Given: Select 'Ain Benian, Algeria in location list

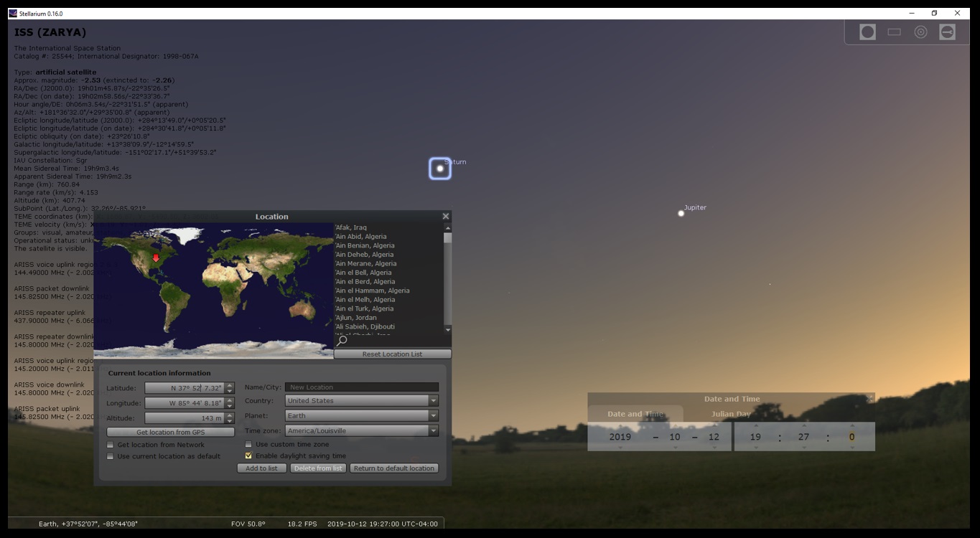Looking at the screenshot, I should click(x=388, y=245).
